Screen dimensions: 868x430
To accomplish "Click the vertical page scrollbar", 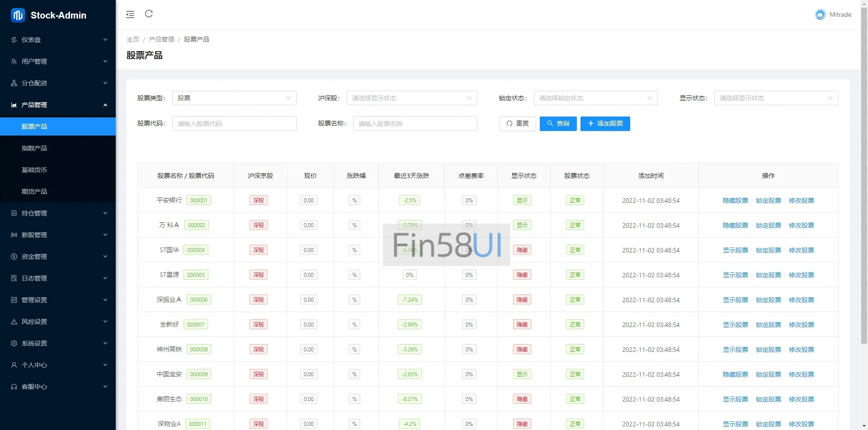I will [x=864, y=181].
